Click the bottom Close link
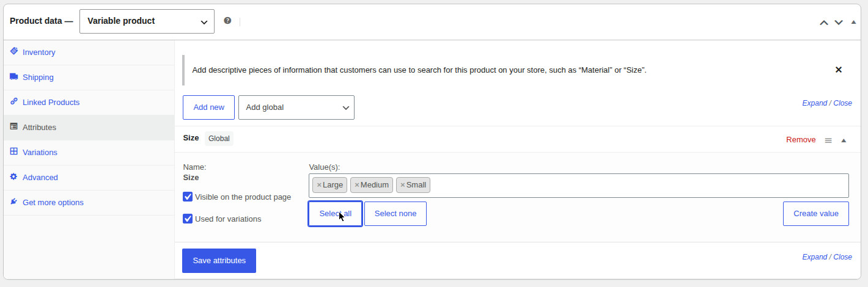Image resolution: width=868 pixels, height=287 pixels. point(842,257)
